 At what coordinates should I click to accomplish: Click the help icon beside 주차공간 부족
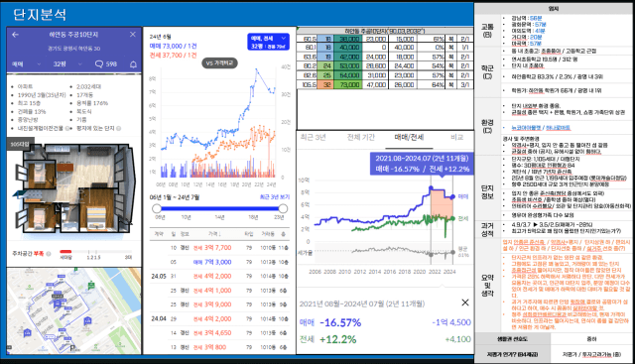pos(49,254)
